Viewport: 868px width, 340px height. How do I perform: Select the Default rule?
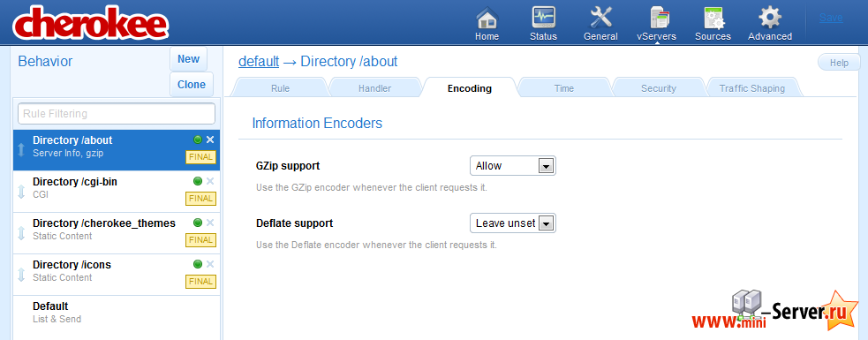click(117, 316)
